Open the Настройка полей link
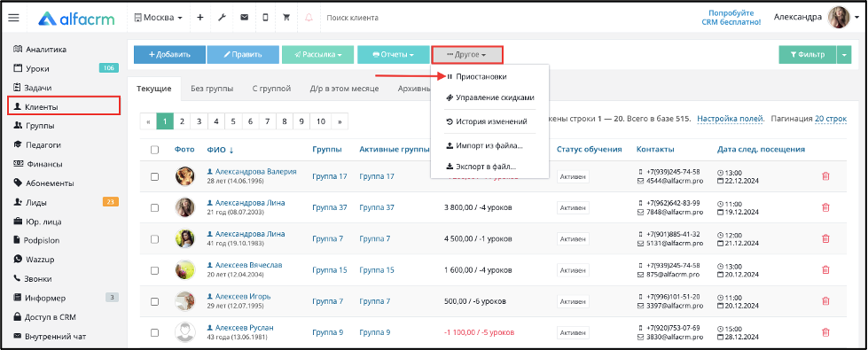 pos(731,119)
